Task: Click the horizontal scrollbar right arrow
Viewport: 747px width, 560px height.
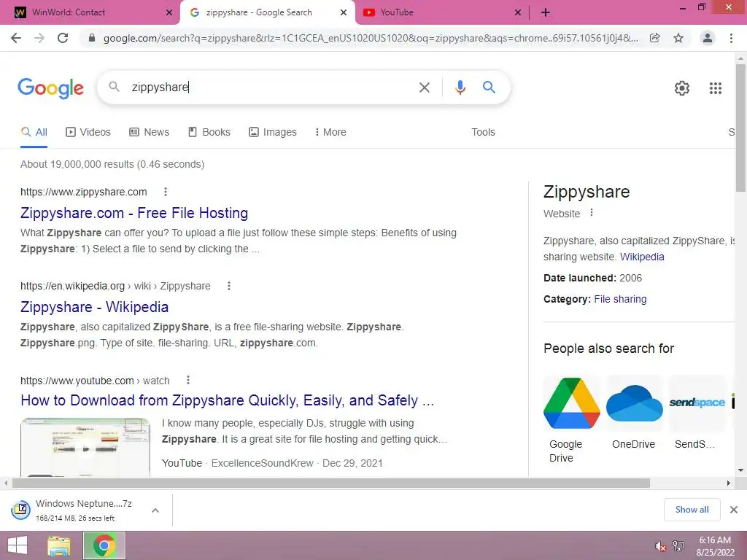Action: click(729, 483)
